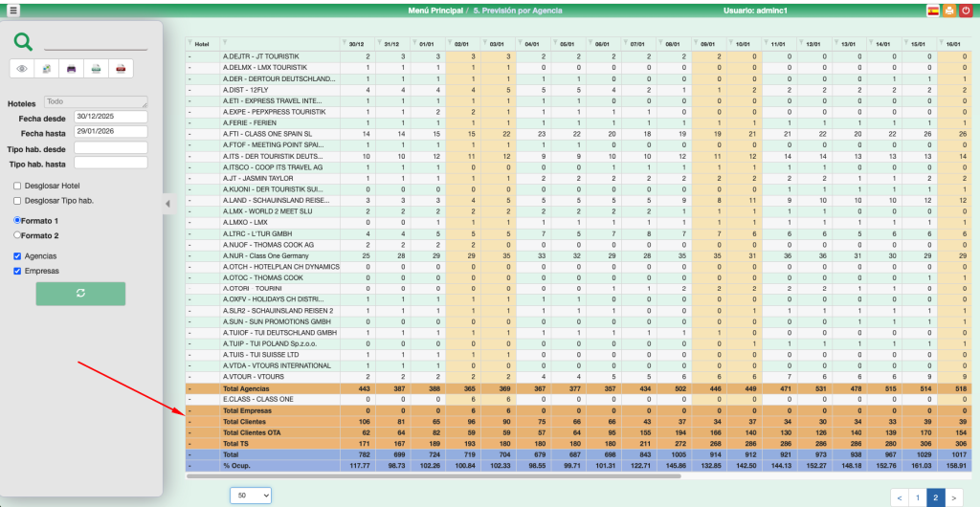Uncheck the Agencias checkbox
The width and height of the screenshot is (980, 507).
point(17,256)
